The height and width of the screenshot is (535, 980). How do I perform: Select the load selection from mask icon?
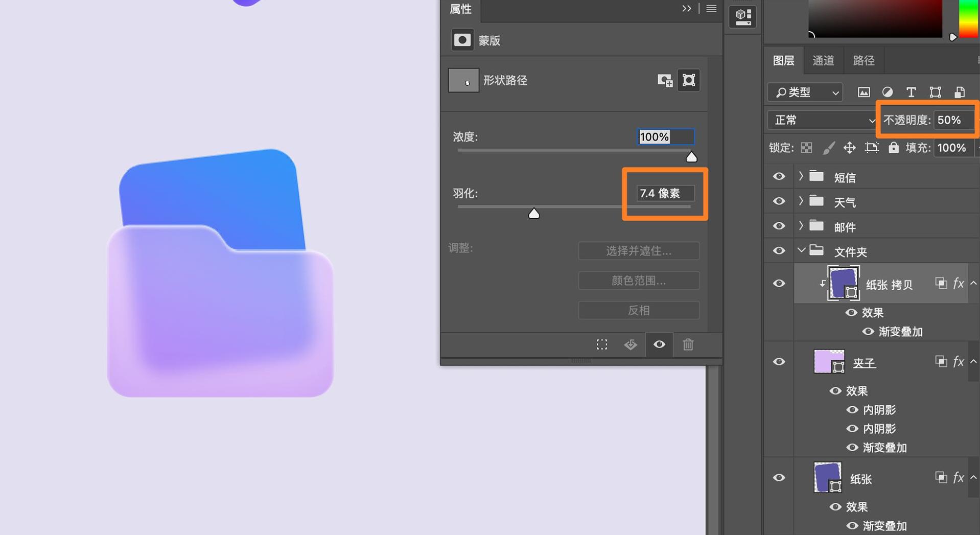coord(602,344)
